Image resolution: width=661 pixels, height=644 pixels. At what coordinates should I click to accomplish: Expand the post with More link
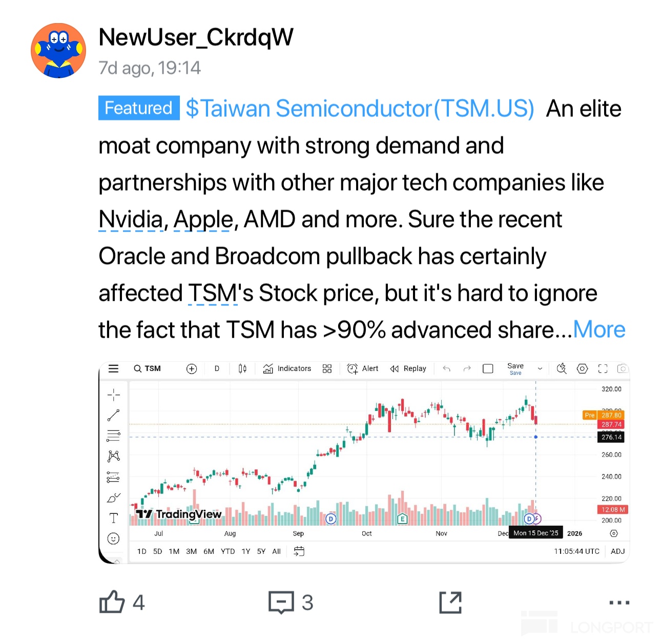pyautogui.click(x=598, y=329)
